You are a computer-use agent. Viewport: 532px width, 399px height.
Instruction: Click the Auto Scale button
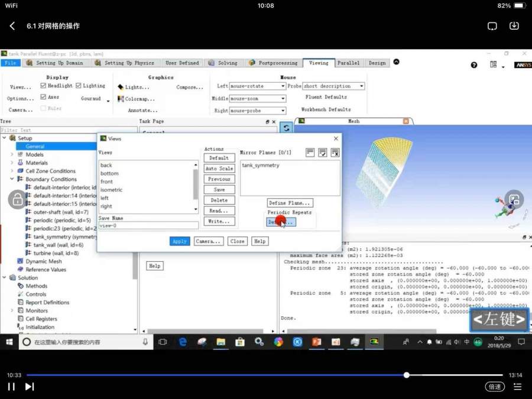point(219,168)
